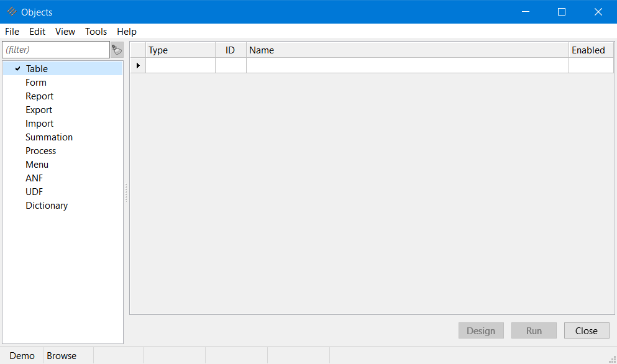The image size is (617, 364).
Task: Click the clear filter brush icon
Action: click(x=117, y=50)
